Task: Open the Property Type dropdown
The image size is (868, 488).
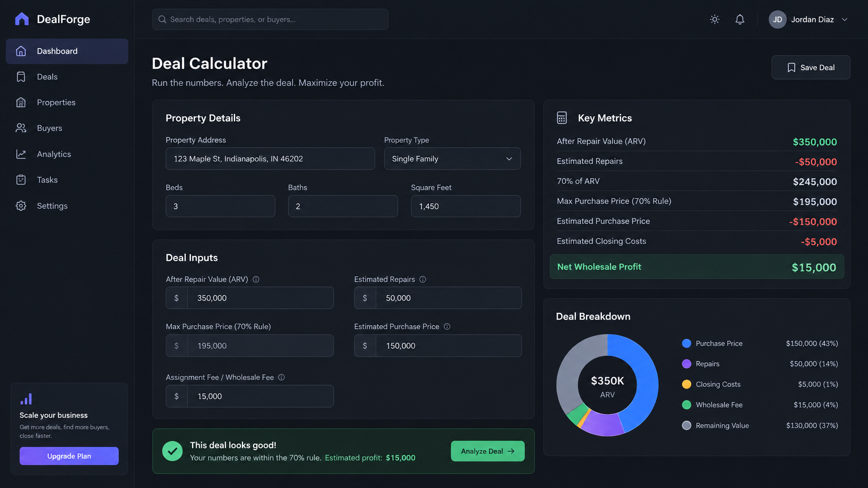Action: pyautogui.click(x=452, y=159)
